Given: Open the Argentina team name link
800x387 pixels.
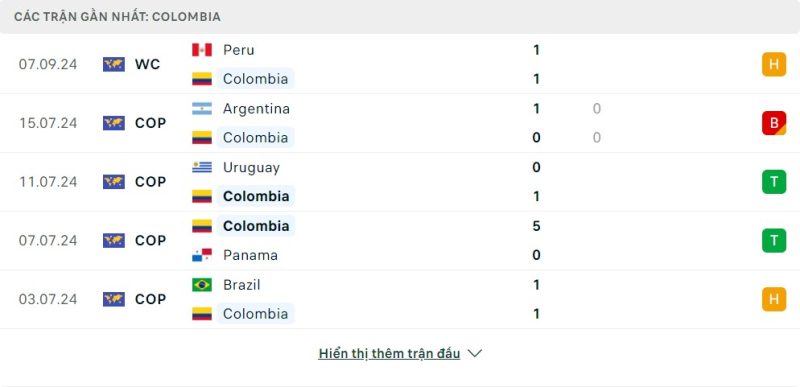Looking at the screenshot, I should 256,109.
